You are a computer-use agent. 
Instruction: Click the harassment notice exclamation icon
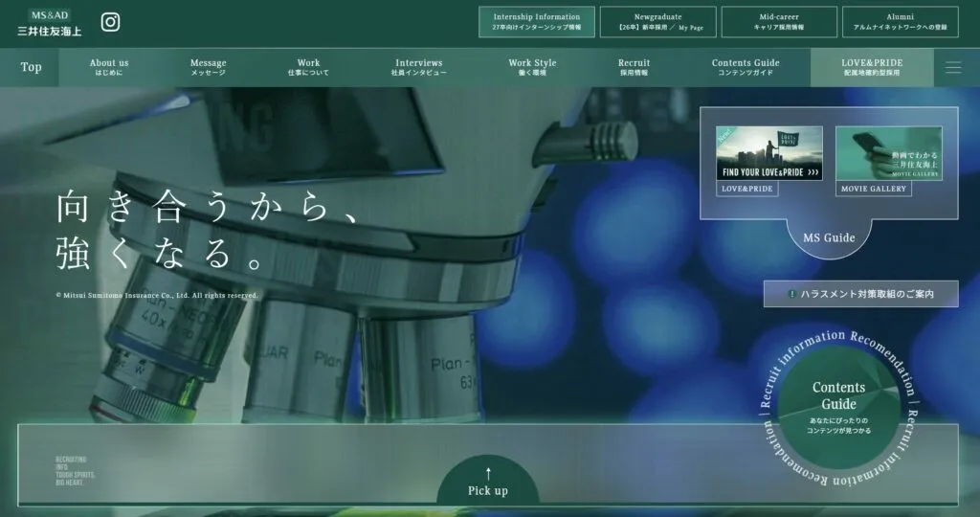[x=791, y=294]
